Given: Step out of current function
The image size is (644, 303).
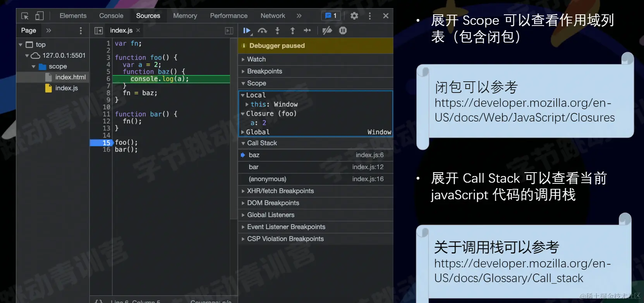Looking at the screenshot, I should click(x=292, y=31).
